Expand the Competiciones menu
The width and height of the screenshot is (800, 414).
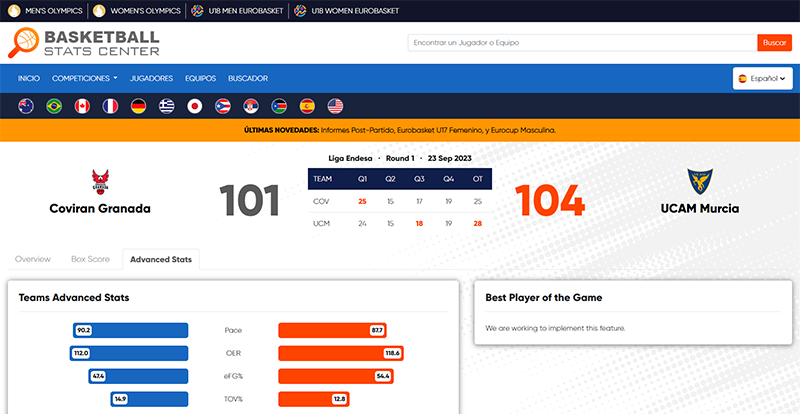click(85, 79)
